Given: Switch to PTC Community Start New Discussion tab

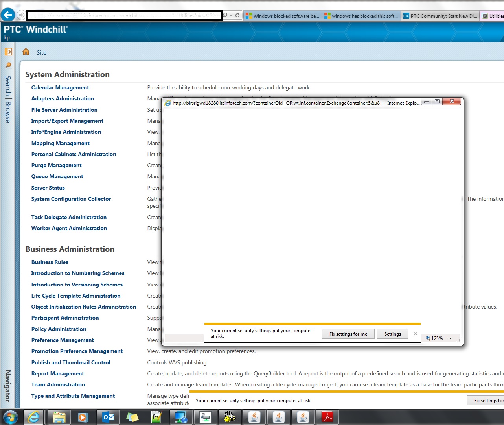Looking at the screenshot, I should pos(440,16).
